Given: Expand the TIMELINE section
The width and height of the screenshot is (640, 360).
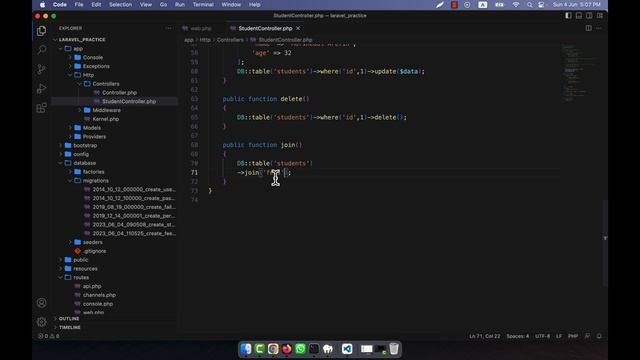Looking at the screenshot, I should (69, 327).
